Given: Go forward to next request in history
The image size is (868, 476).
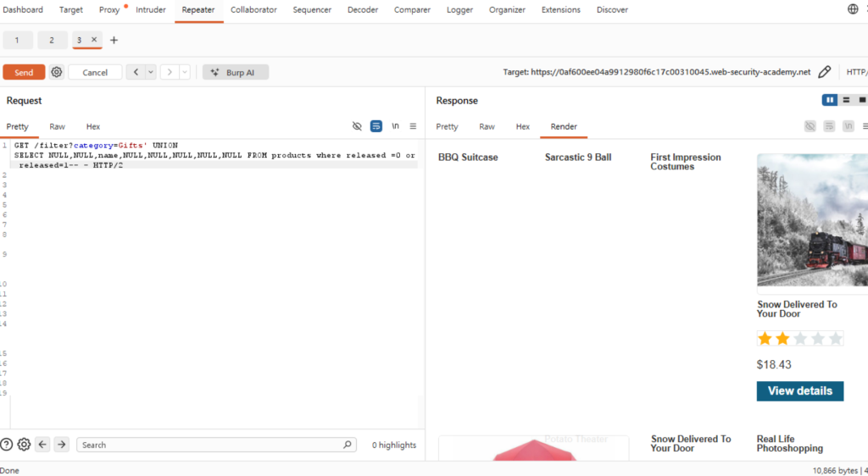Looking at the screenshot, I should tap(170, 72).
